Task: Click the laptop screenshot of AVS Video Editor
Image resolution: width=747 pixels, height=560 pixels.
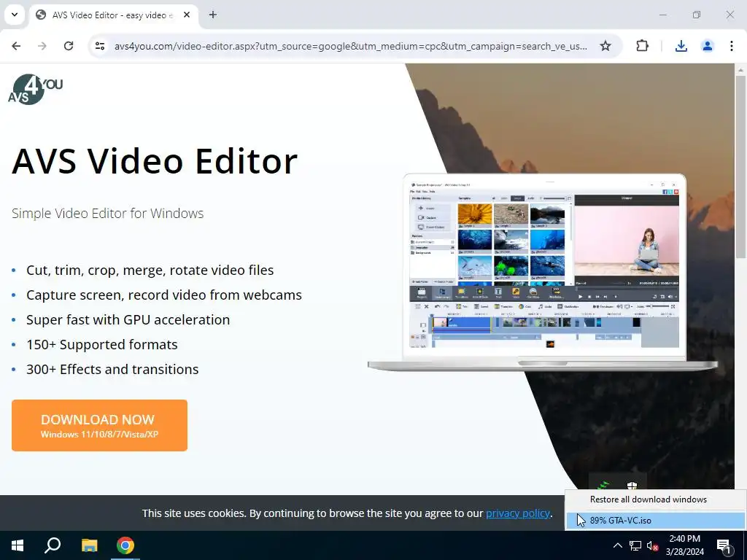Action: (543, 272)
